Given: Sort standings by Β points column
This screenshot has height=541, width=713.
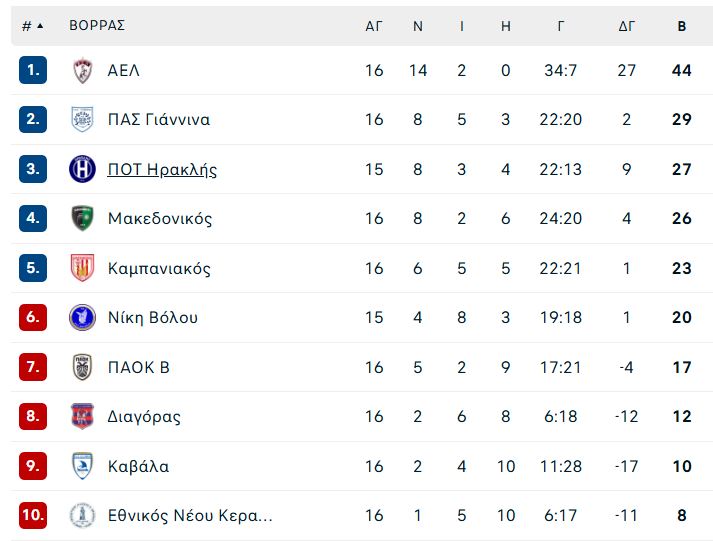Looking at the screenshot, I should 681,26.
